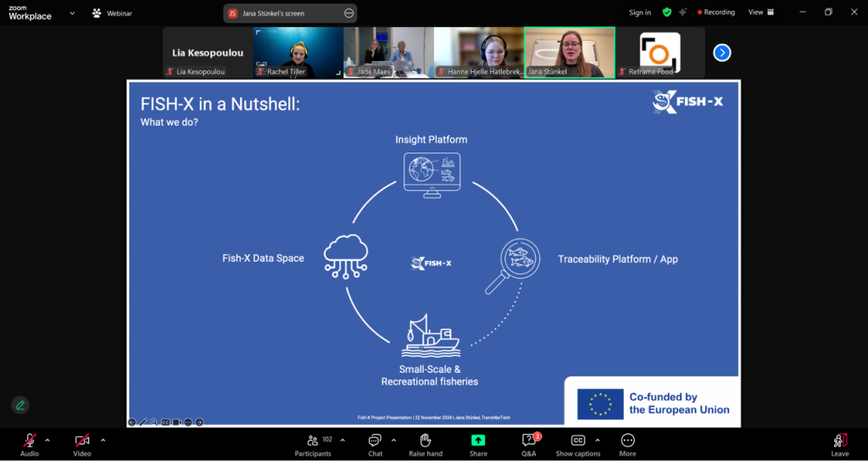868x461 pixels.
Task: Click the FISH-X logo in slide corner
Action: point(687,102)
